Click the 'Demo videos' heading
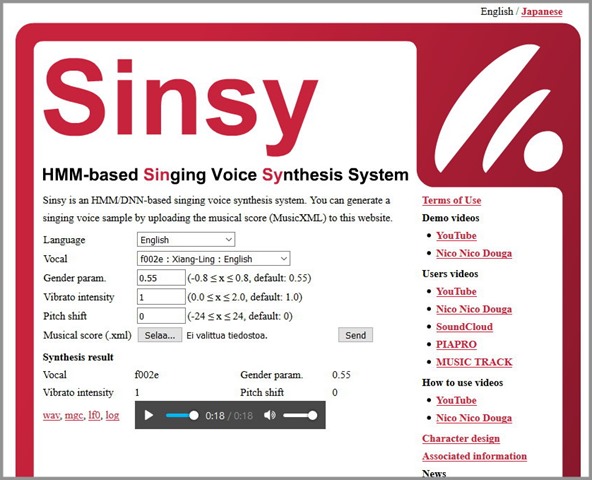 coord(450,218)
